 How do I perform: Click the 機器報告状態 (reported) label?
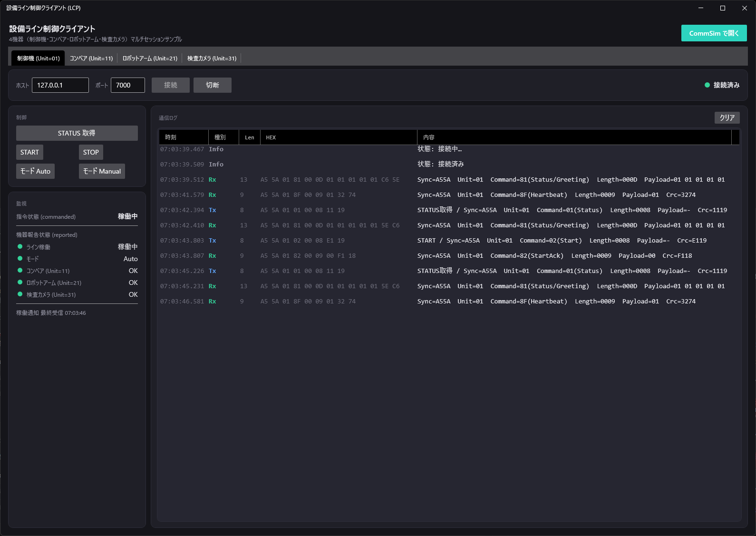click(47, 235)
